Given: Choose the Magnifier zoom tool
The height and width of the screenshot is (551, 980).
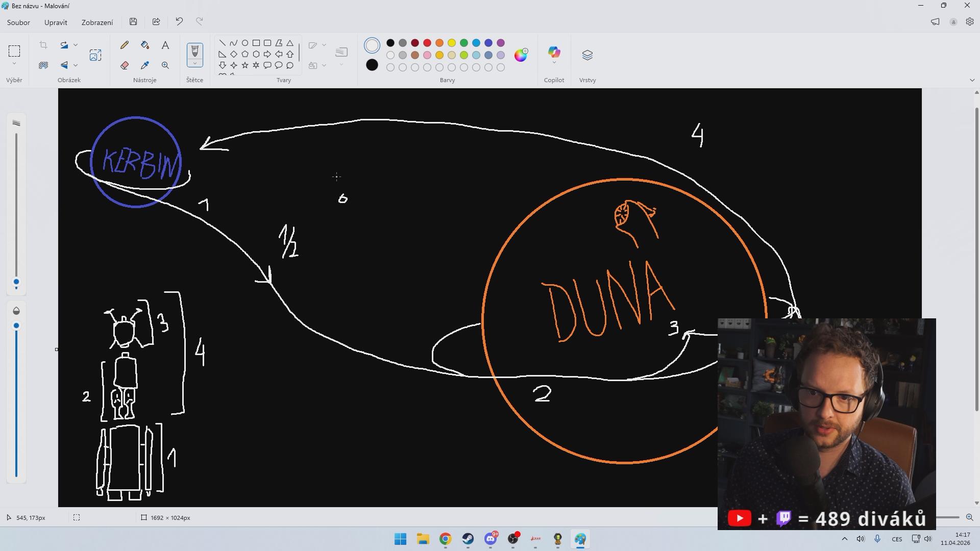Looking at the screenshot, I should [x=165, y=65].
